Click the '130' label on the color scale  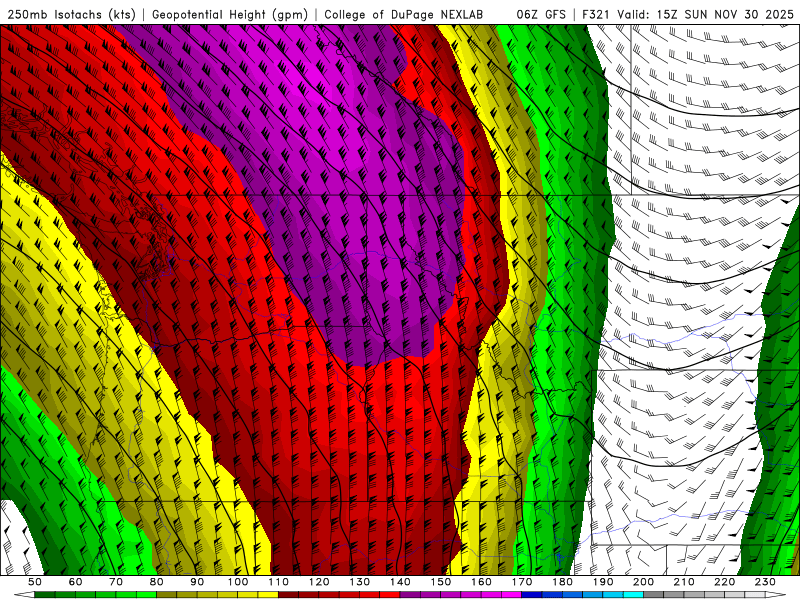(360, 582)
